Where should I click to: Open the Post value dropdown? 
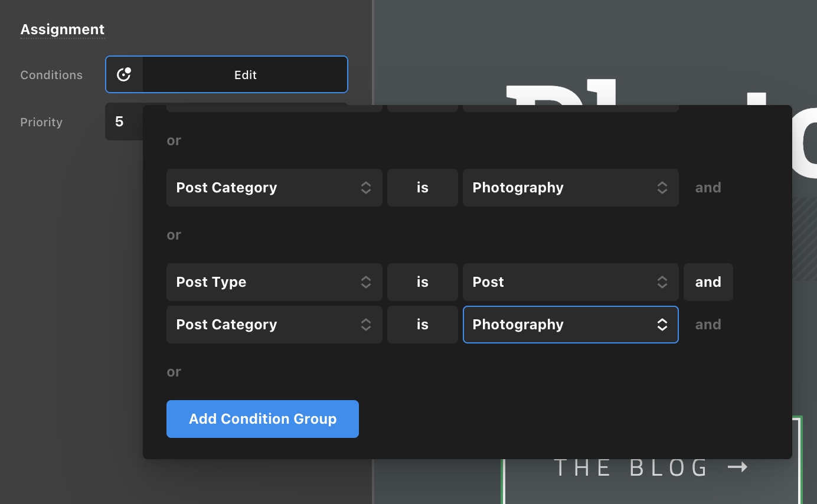click(x=571, y=282)
